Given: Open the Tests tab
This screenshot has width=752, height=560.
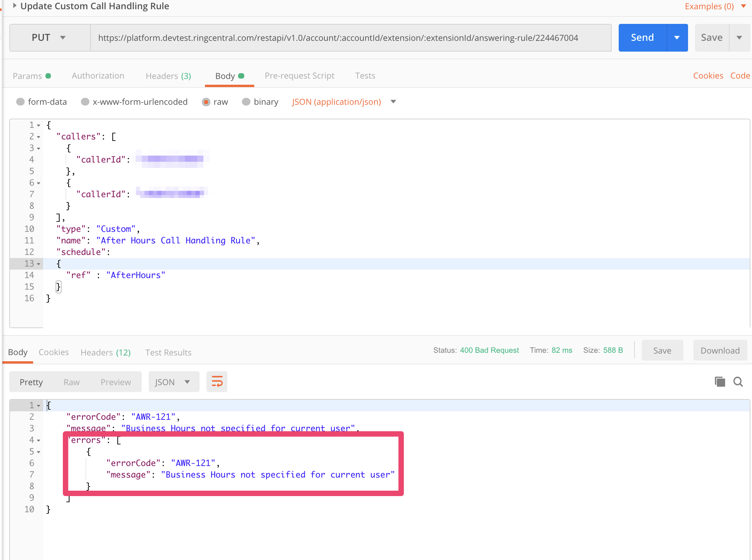Looking at the screenshot, I should (x=365, y=75).
